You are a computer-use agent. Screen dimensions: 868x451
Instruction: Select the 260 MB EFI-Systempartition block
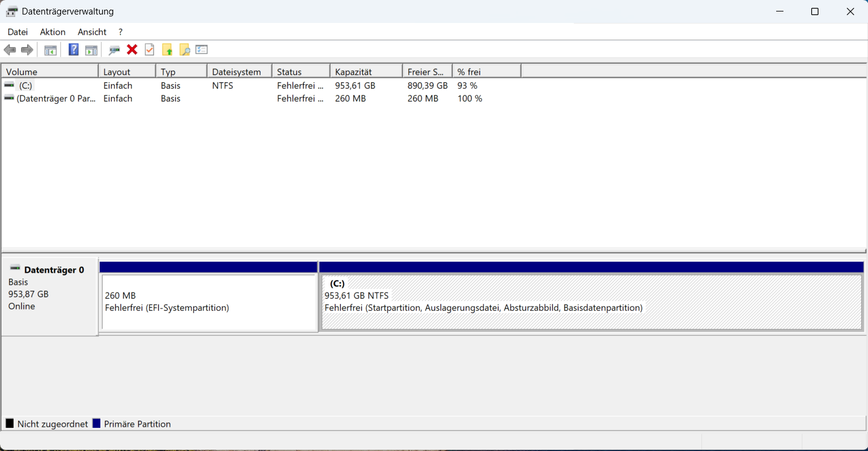point(208,302)
